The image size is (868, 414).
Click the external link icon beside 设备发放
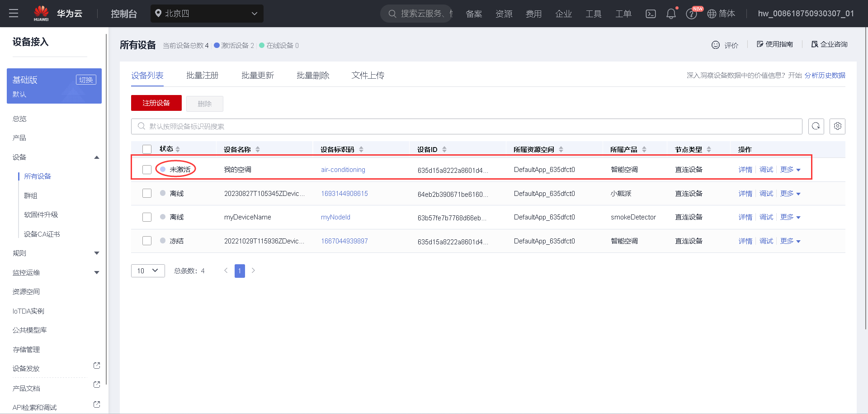96,365
